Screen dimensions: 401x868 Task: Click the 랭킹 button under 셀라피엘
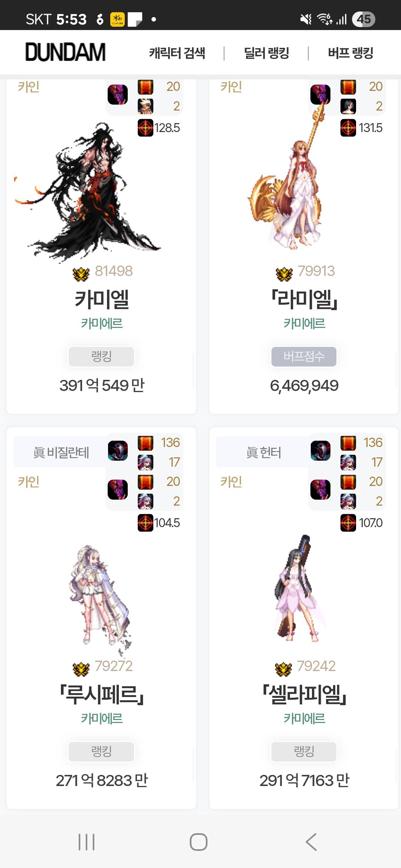[x=304, y=752]
